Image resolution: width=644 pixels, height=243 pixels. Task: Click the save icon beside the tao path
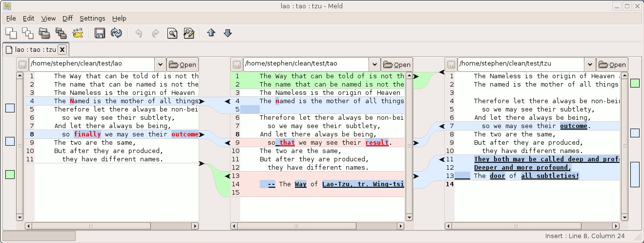click(237, 65)
